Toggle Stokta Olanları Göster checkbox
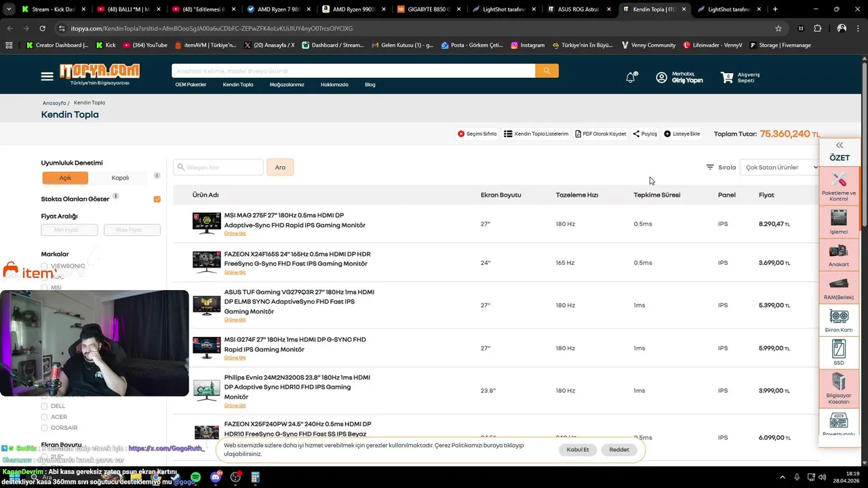The image size is (868, 488). [157, 199]
